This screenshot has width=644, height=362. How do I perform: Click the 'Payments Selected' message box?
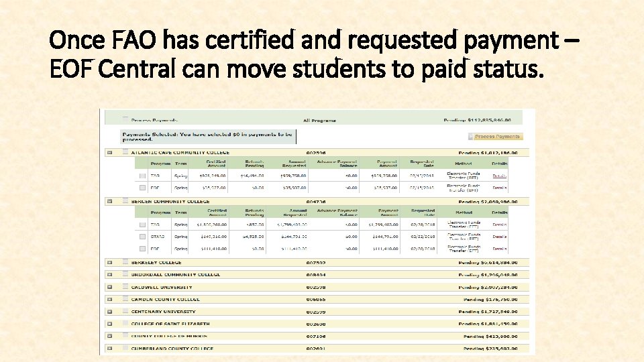click(208, 137)
